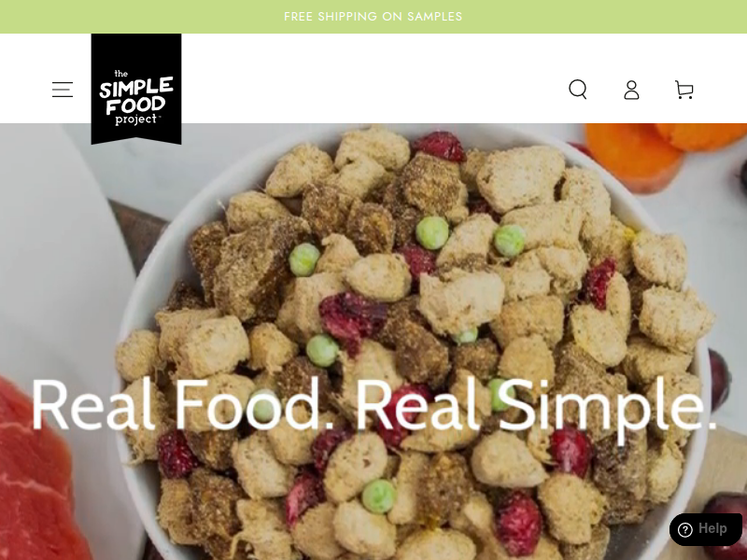Click the word Help in chat button
This screenshot has width=747, height=560.
(712, 529)
